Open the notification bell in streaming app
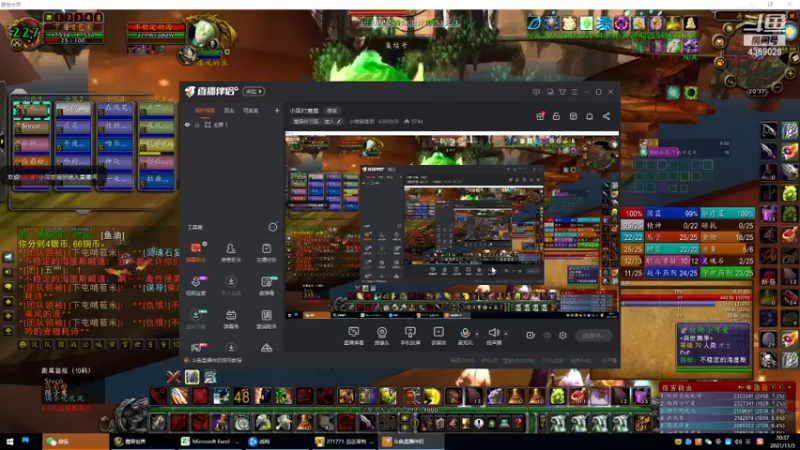Viewport: 800px width, 450px height. (x=589, y=116)
